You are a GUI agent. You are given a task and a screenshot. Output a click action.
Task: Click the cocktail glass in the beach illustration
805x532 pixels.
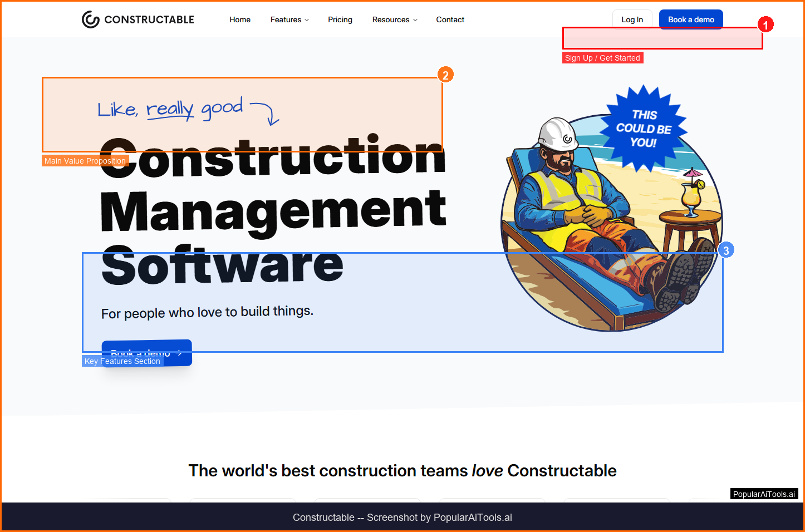(x=691, y=195)
